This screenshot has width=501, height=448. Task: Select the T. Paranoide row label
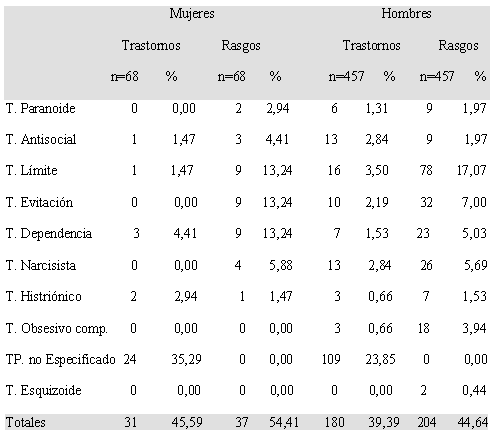(41, 108)
